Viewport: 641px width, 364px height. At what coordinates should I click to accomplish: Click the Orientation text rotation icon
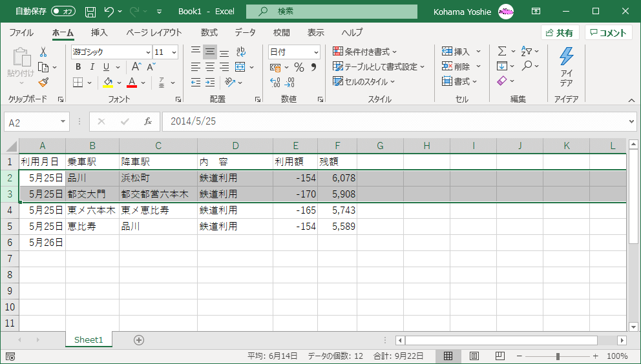pyautogui.click(x=230, y=83)
